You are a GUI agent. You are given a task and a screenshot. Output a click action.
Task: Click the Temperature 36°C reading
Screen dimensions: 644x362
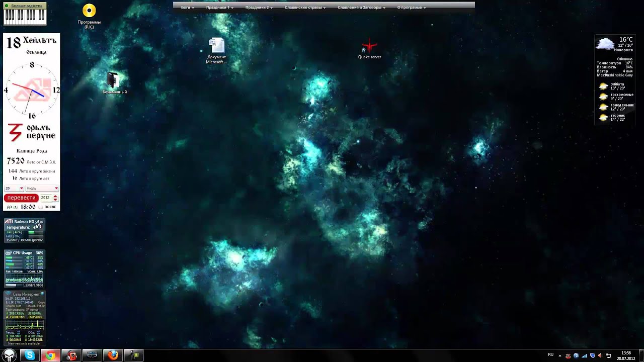pyautogui.click(x=24, y=227)
